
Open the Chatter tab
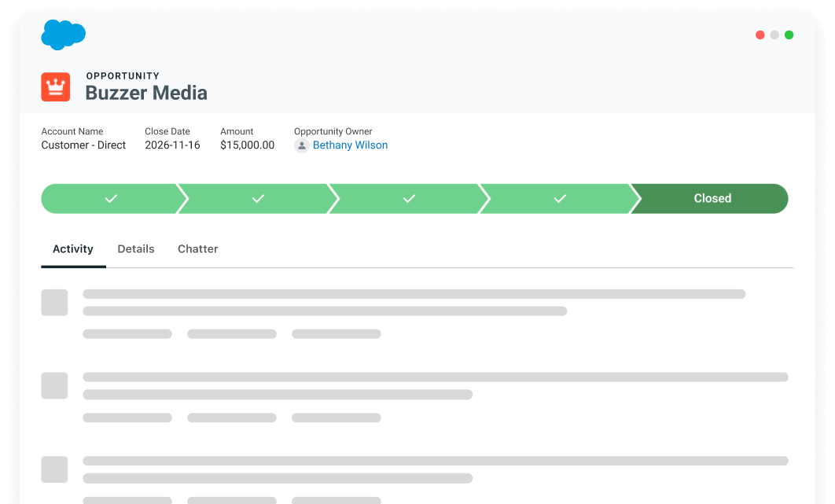[197, 248]
